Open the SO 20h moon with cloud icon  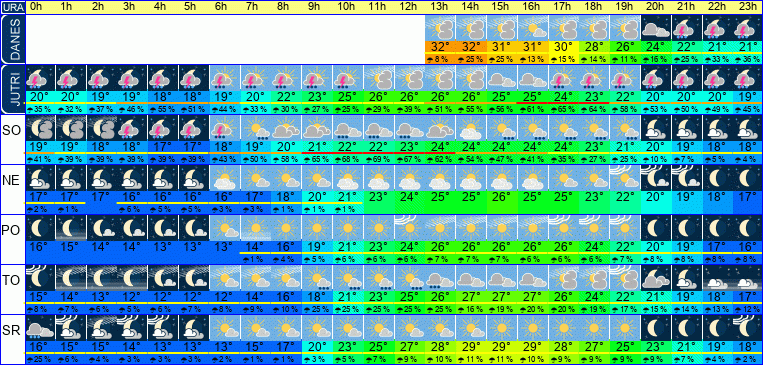[x=656, y=128]
